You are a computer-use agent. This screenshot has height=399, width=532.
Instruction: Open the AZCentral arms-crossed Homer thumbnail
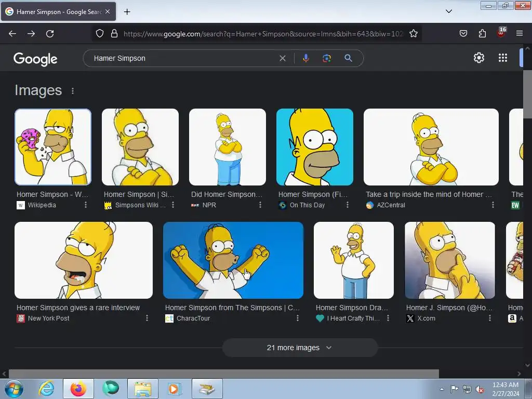(x=431, y=147)
